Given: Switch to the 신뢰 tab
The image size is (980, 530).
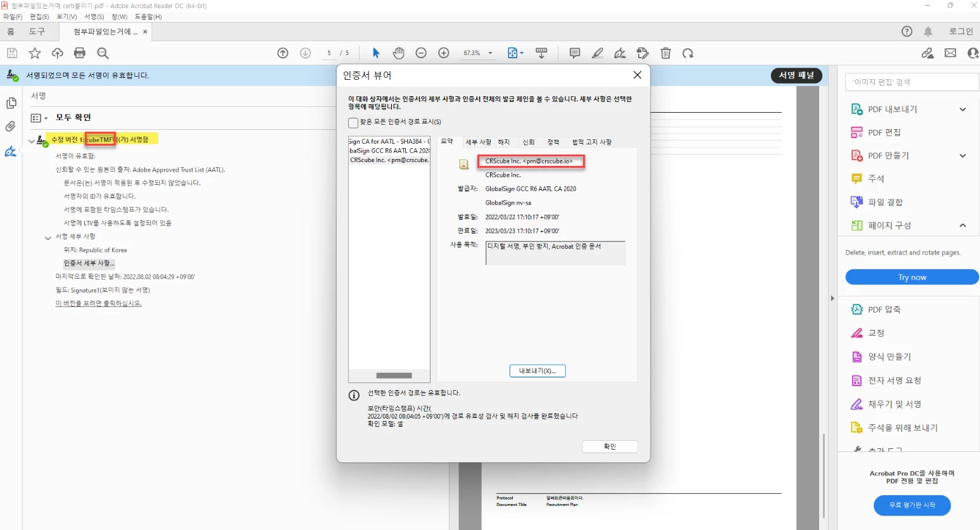Looking at the screenshot, I should [x=529, y=142].
